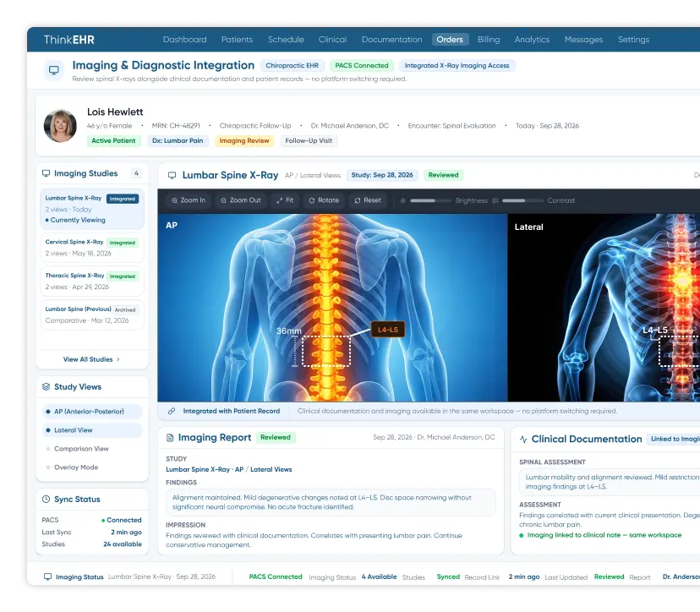Screen dimensions: 700x612
Task: Click the brightness sun icon
Action: coord(402,200)
